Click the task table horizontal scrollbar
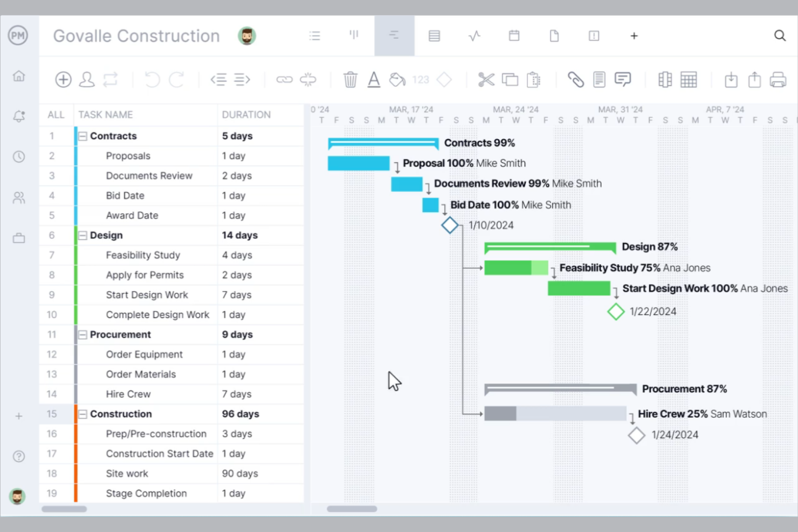Image resolution: width=798 pixels, height=532 pixels. click(64, 509)
